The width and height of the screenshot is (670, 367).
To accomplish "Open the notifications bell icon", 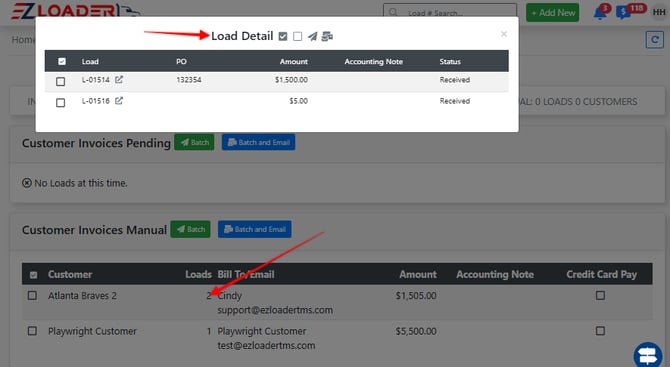I will click(599, 13).
